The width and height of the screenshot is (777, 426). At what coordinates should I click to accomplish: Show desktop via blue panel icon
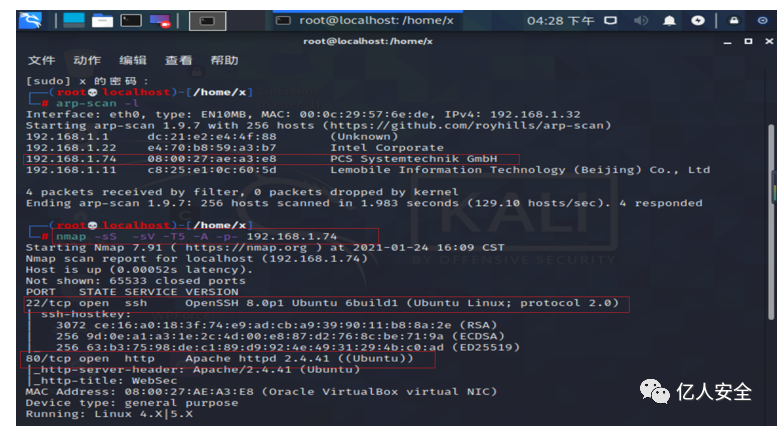(x=74, y=20)
